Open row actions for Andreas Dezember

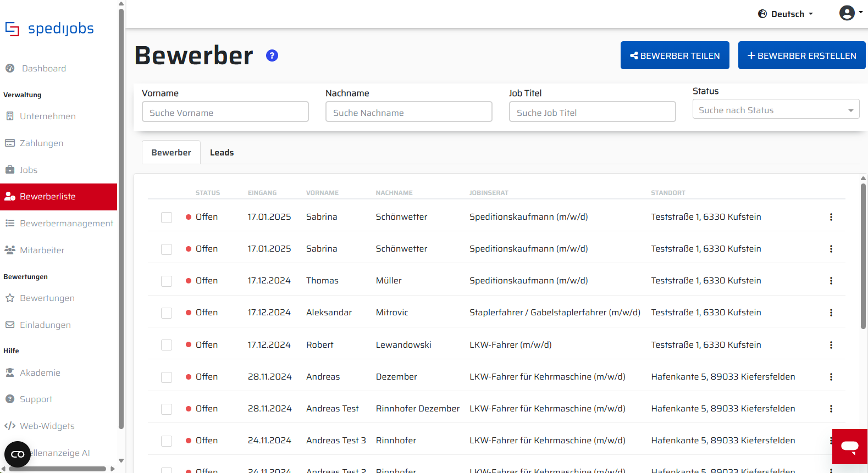(831, 377)
